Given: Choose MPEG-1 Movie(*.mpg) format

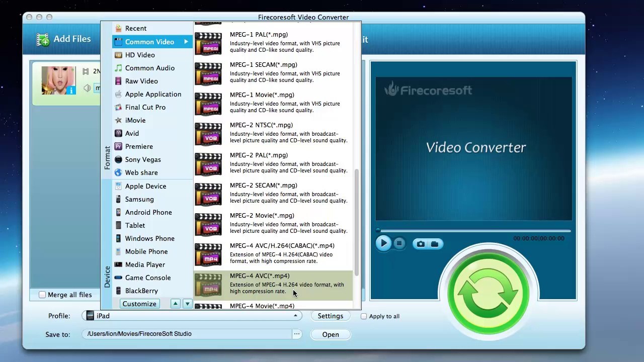Looking at the screenshot, I should coord(273,104).
